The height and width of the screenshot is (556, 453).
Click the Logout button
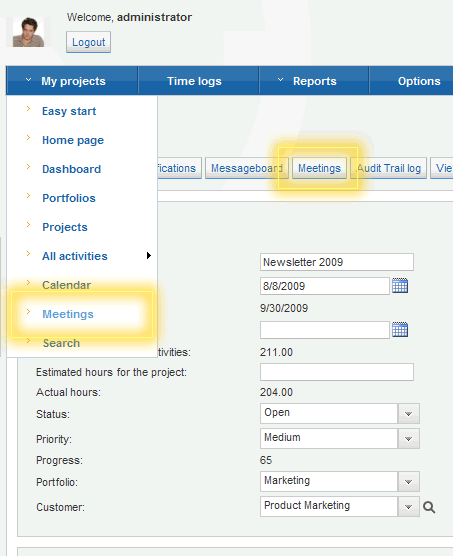click(x=89, y=42)
